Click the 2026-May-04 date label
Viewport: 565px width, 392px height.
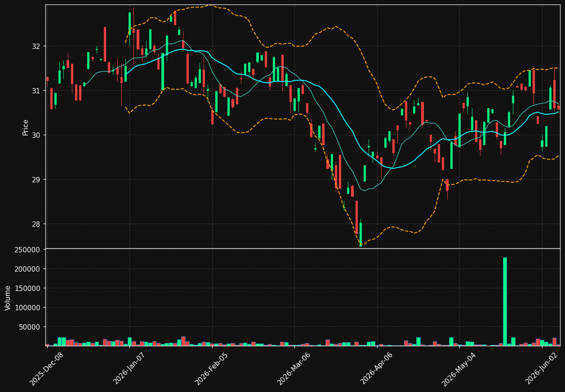[459, 369]
